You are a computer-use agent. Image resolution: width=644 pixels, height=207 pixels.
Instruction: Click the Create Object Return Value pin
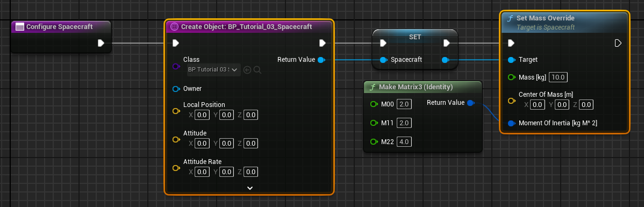click(x=321, y=60)
